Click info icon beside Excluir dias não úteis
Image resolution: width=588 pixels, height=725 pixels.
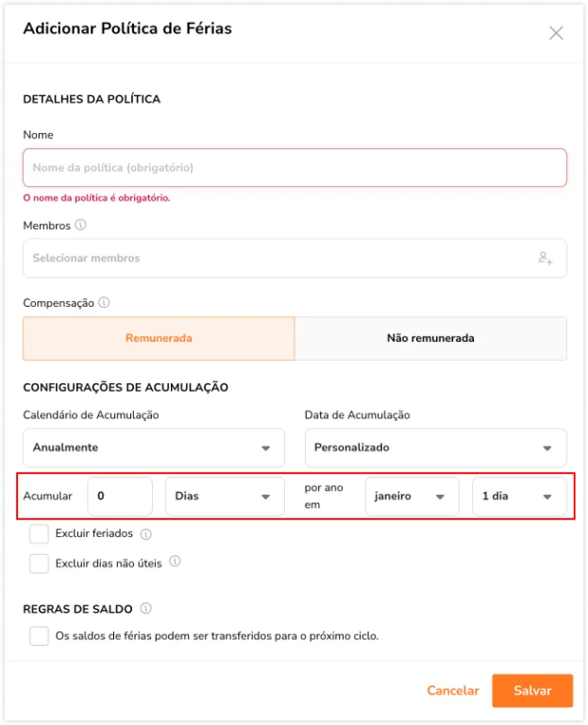click(x=175, y=562)
